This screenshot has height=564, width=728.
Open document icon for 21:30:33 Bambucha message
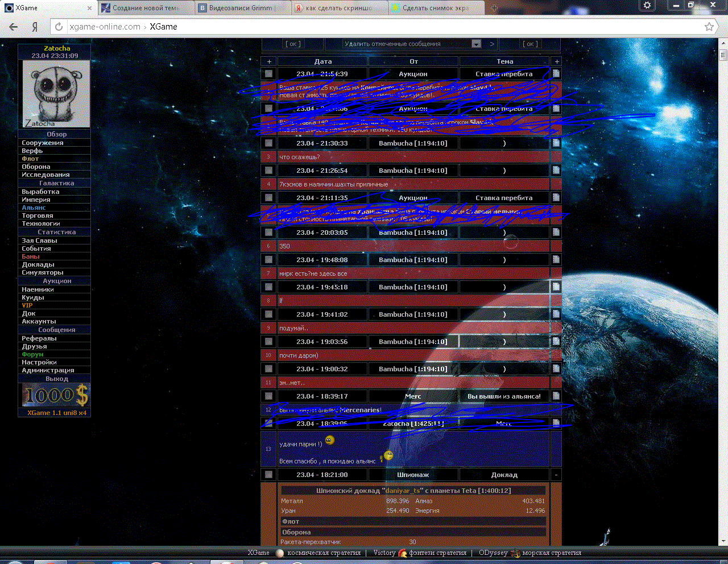coord(556,143)
